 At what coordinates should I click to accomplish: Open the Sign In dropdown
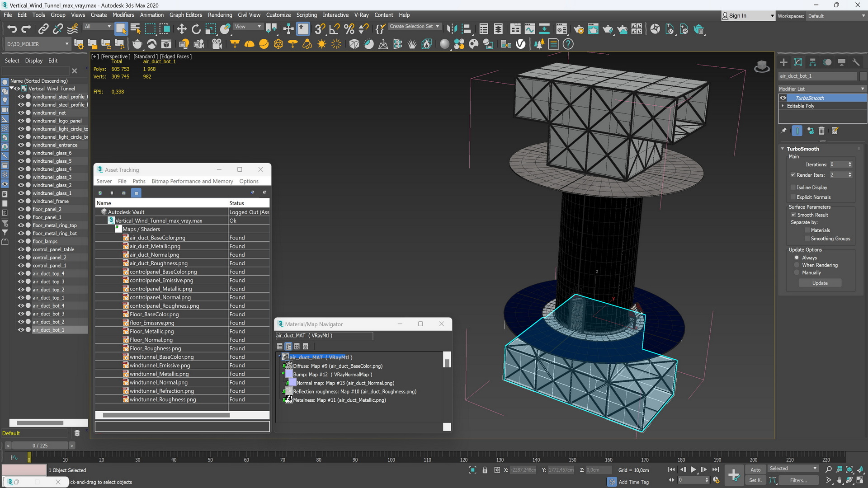[748, 16]
